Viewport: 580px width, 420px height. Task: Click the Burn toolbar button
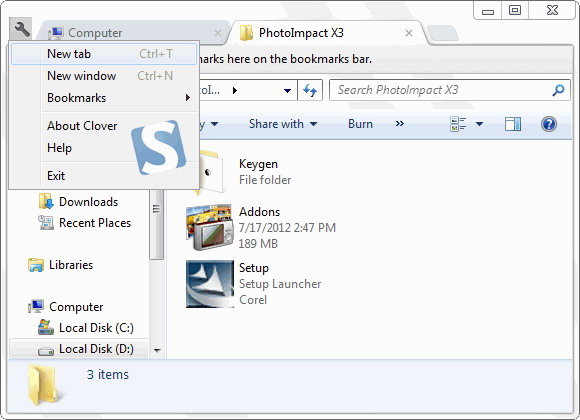[x=360, y=124]
